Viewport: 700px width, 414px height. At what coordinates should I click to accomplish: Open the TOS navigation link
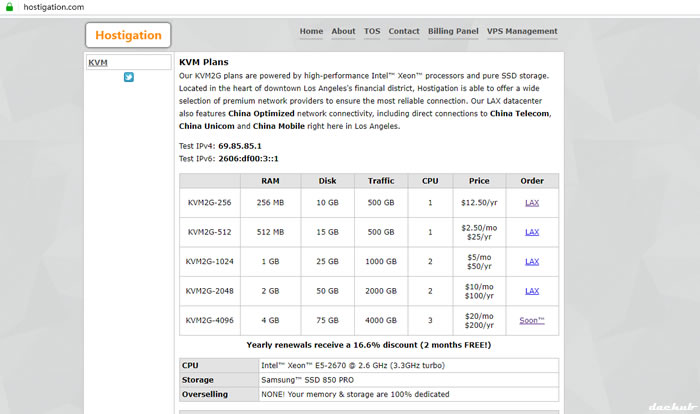372,31
